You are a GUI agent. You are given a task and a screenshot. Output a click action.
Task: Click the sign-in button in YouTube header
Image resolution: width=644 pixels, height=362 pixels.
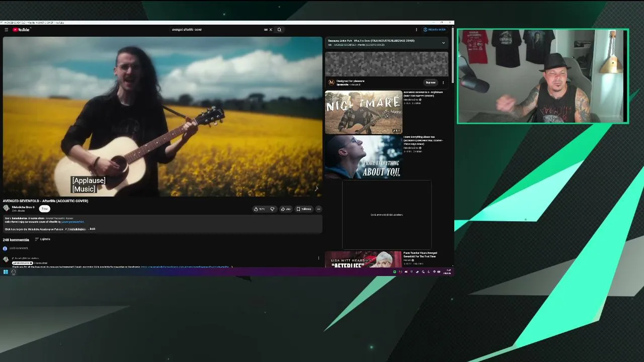tap(435, 30)
